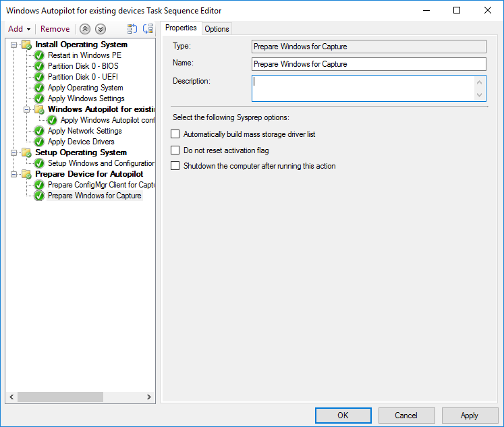The width and height of the screenshot is (504, 427).
Task: Click the collapse all groups icon
Action: coord(148,29)
